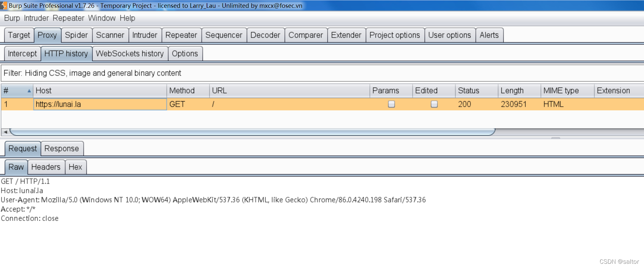
Task: Click the GET / HTTP/1.1 request line
Action: [x=26, y=181]
